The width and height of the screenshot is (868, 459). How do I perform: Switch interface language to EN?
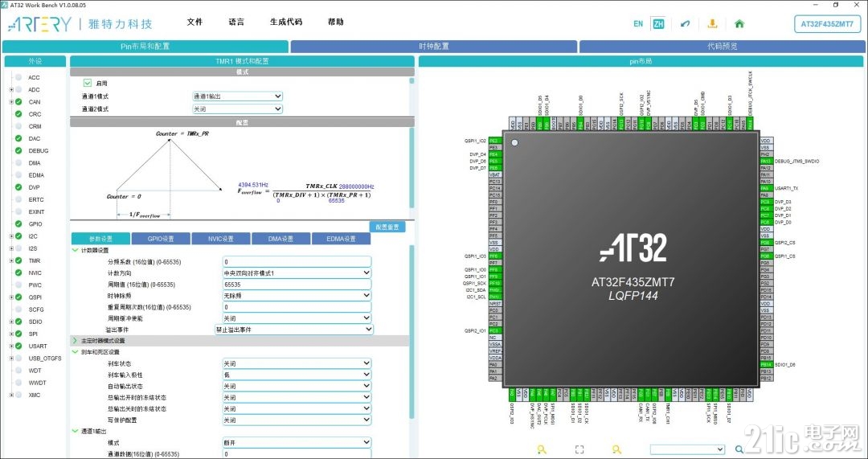[638, 24]
